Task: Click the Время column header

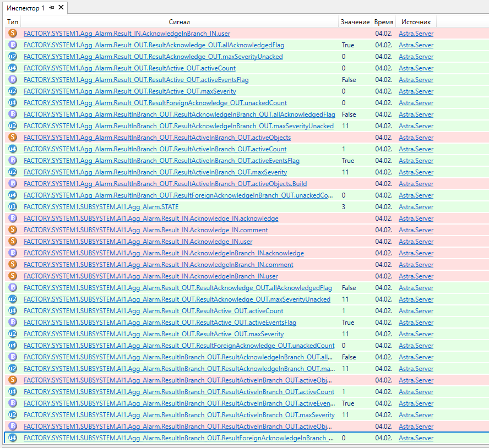Action: pyautogui.click(x=383, y=22)
